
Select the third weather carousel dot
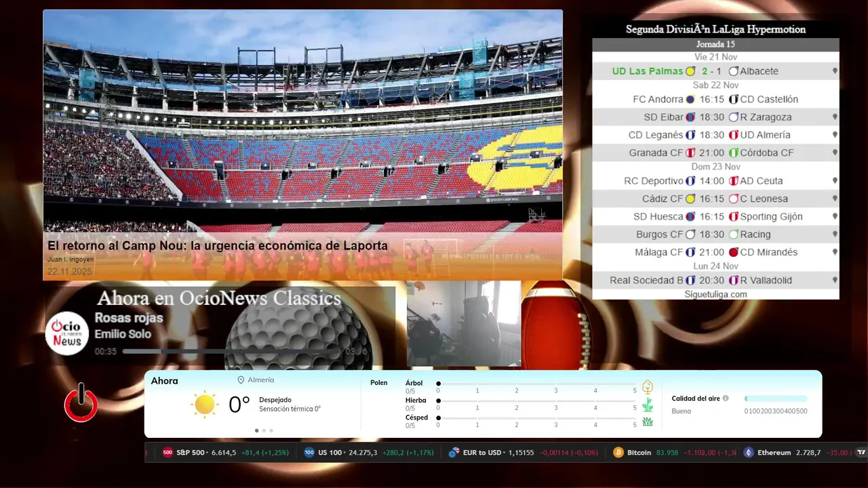pos(271,430)
